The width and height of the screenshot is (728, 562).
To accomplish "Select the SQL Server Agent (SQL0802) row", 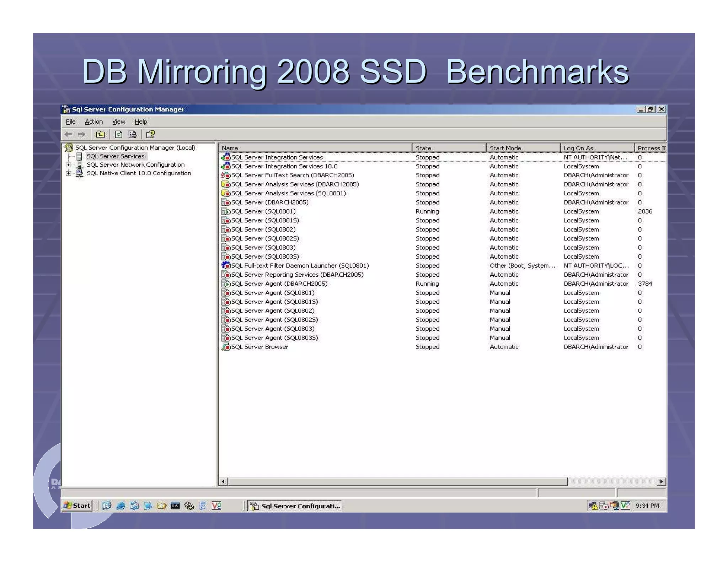I will click(443, 310).
